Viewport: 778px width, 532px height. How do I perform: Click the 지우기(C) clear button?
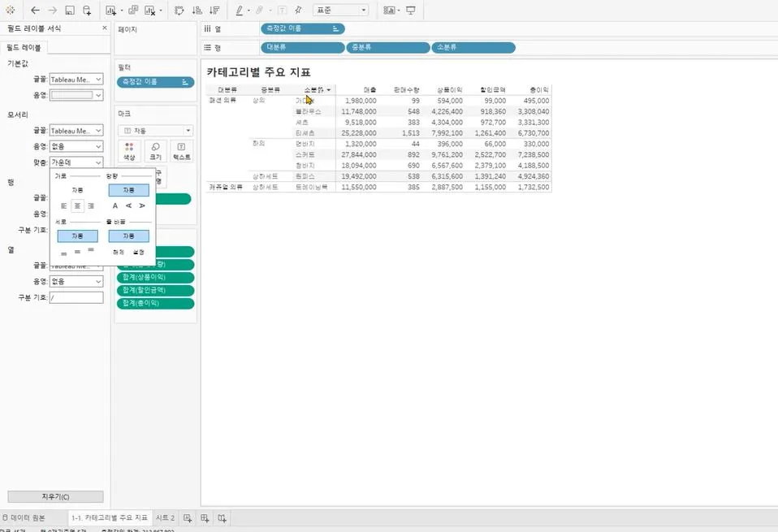[55, 497]
